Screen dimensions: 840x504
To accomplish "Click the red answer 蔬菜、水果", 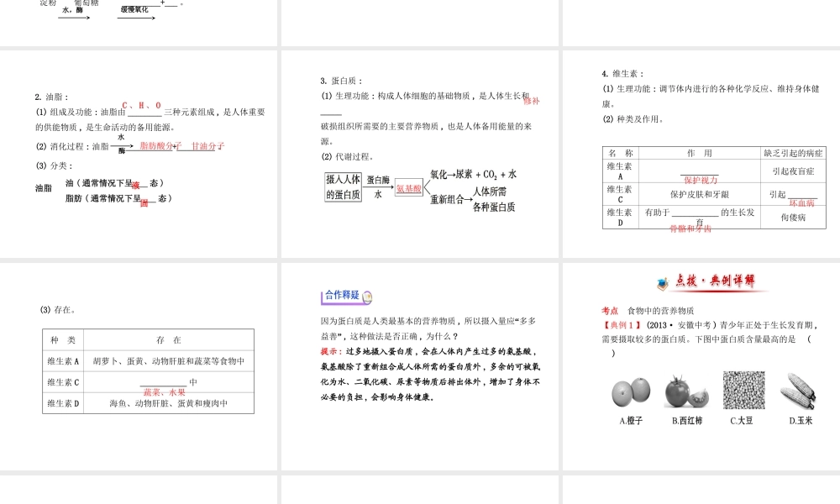I will coord(165,392).
